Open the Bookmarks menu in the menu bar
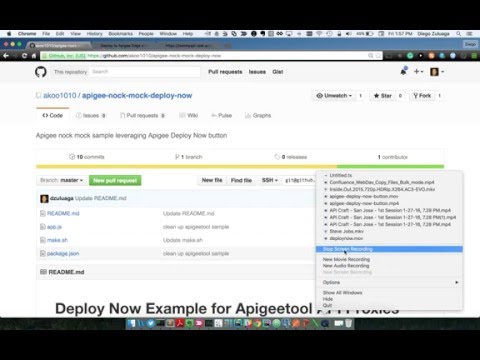Viewport: 480px width, 360px height. pyautogui.click(x=120, y=34)
